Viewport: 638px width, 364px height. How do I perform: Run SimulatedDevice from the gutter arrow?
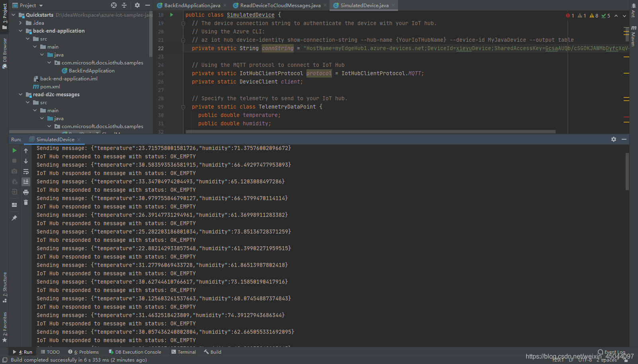(x=172, y=15)
